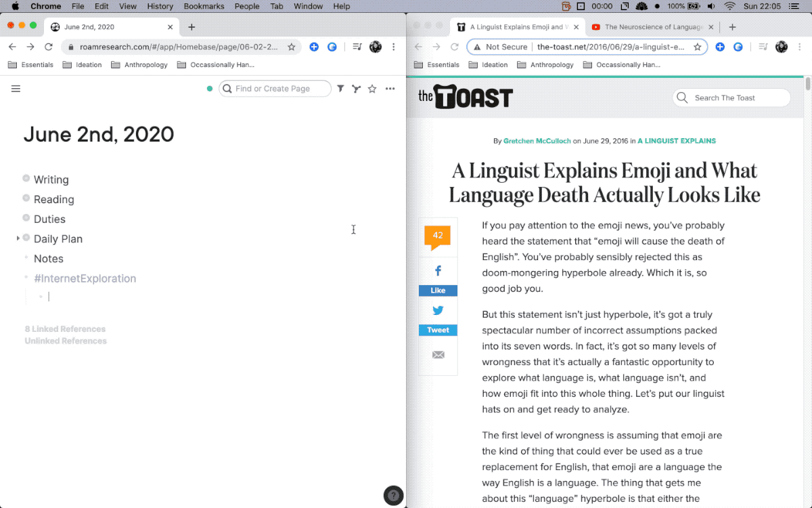Image resolution: width=812 pixels, height=508 pixels.
Task: Click the article headline text
Action: click(604, 182)
